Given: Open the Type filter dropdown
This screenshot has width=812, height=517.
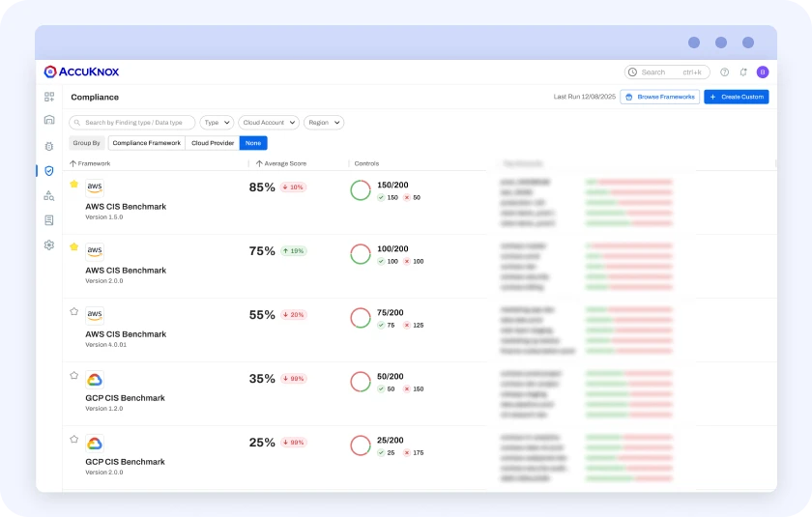Looking at the screenshot, I should 217,123.
